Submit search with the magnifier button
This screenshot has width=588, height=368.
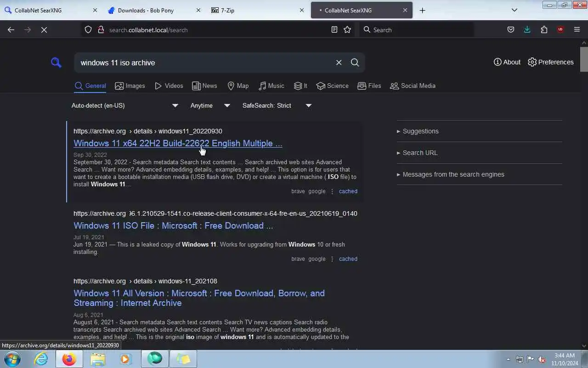click(355, 63)
